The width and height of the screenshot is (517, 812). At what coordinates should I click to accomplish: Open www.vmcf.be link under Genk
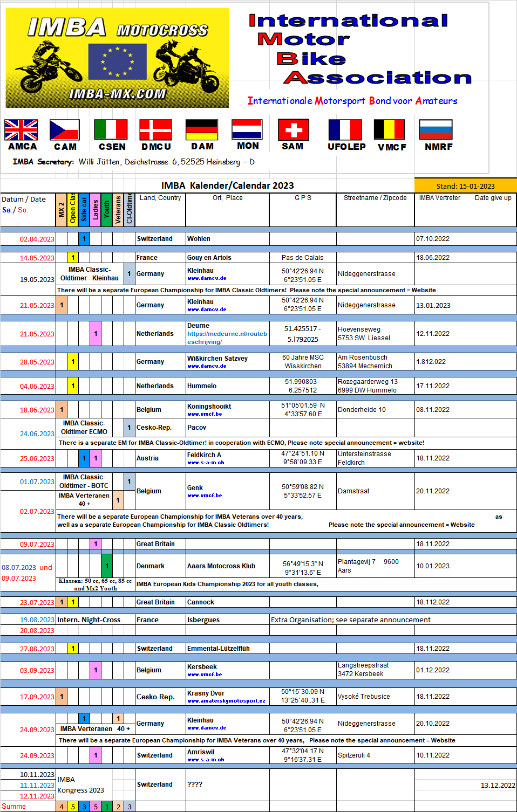click(x=205, y=496)
